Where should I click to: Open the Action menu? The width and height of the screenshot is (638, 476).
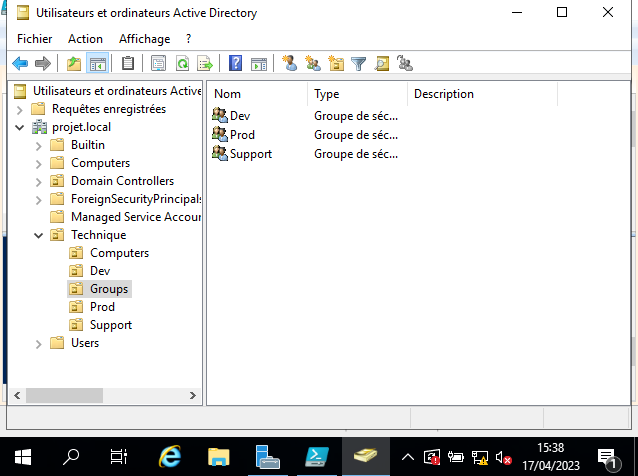[85, 39]
